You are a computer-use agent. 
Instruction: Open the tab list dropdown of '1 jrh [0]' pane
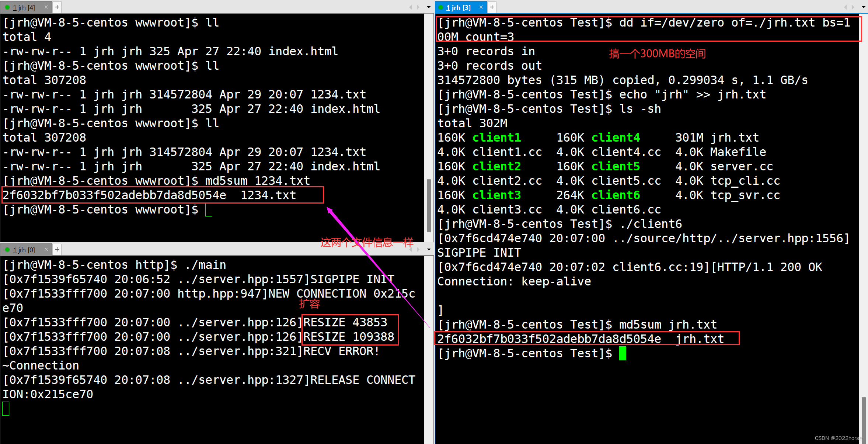point(429,250)
